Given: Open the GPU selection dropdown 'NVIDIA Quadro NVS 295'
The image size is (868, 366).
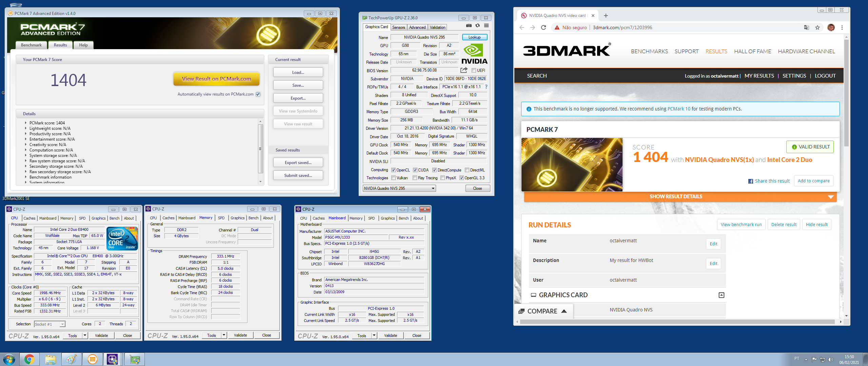Looking at the screenshot, I should pyautogui.click(x=399, y=188).
